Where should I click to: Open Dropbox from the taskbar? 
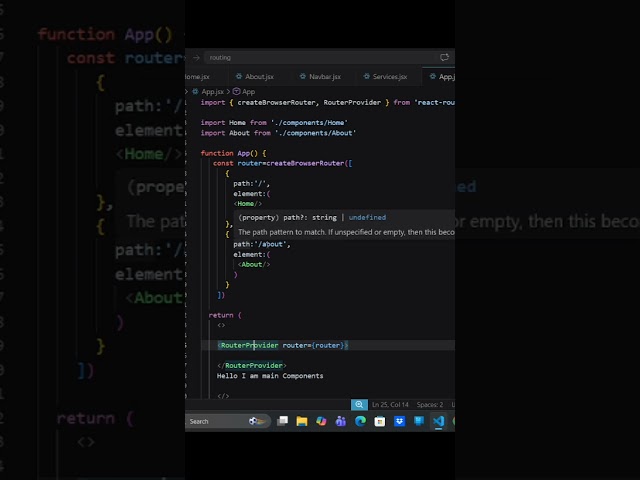[x=399, y=421]
